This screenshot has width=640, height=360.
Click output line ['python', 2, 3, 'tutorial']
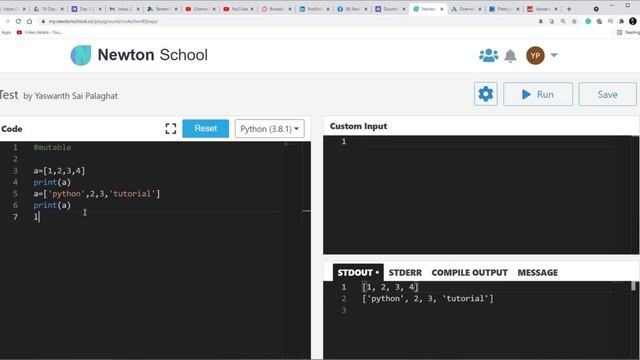428,298
